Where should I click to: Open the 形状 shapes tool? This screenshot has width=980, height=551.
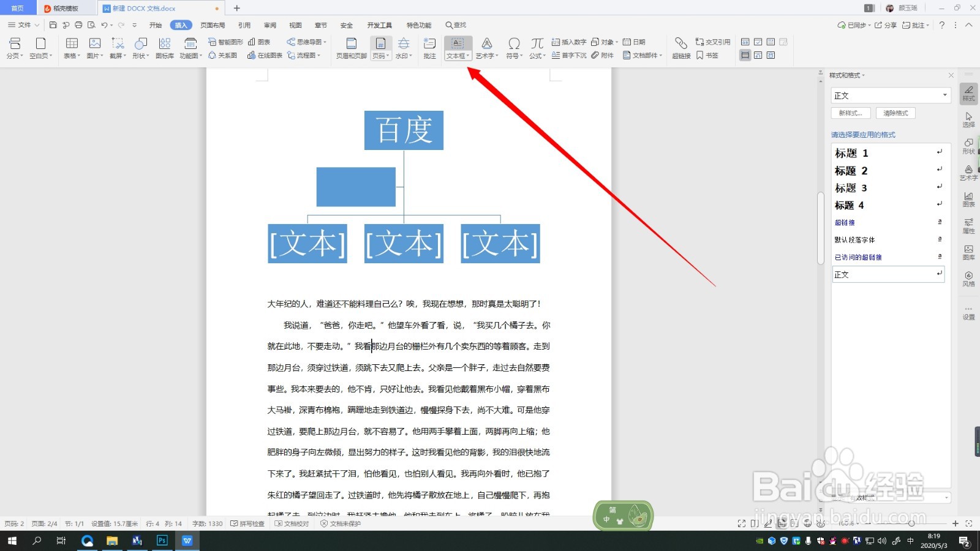(x=141, y=48)
